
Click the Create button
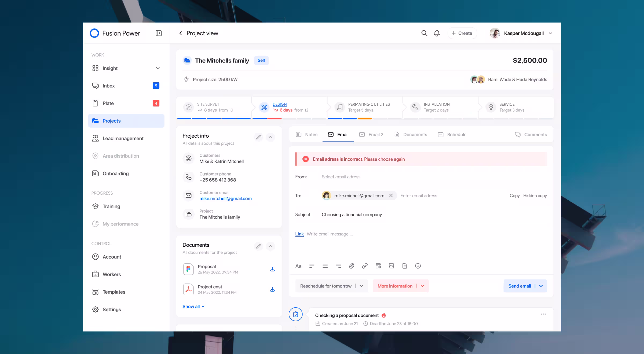pos(462,33)
